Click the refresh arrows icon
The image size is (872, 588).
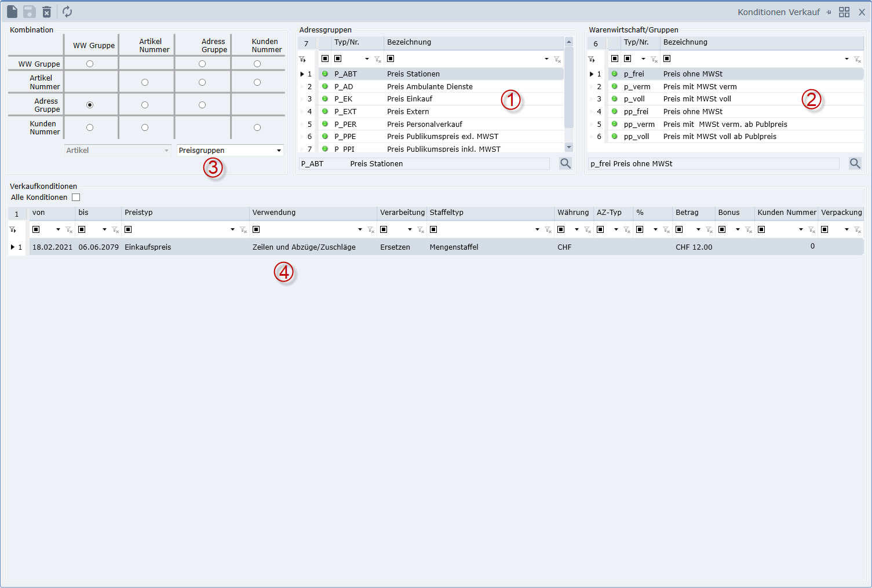[x=67, y=12]
